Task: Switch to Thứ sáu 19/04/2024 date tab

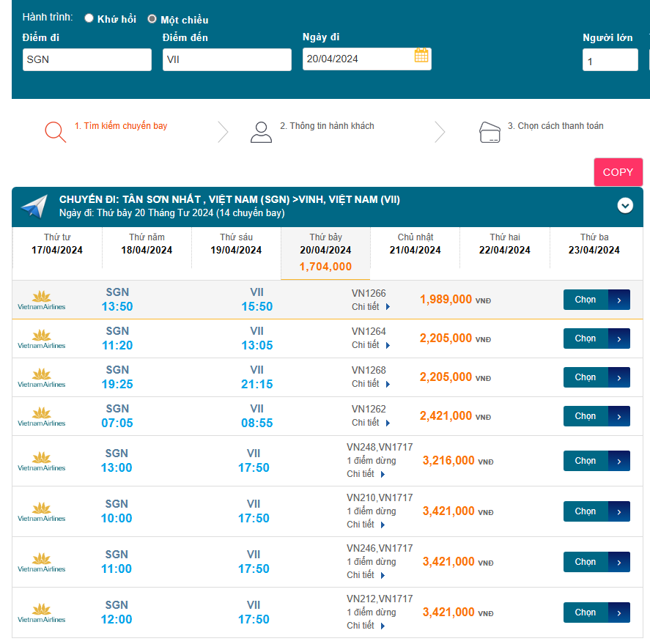Action: pyautogui.click(x=236, y=244)
